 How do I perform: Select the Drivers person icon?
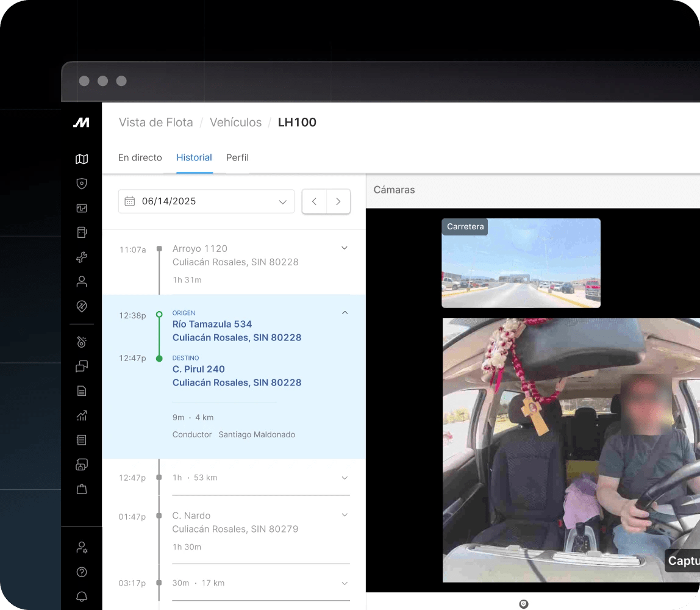(x=82, y=281)
